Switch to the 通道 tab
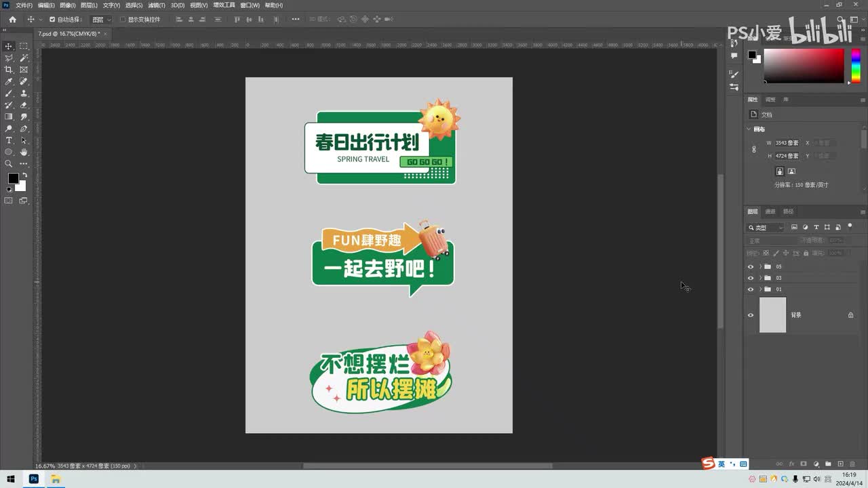Viewport: 868px width, 488px height. 770,211
